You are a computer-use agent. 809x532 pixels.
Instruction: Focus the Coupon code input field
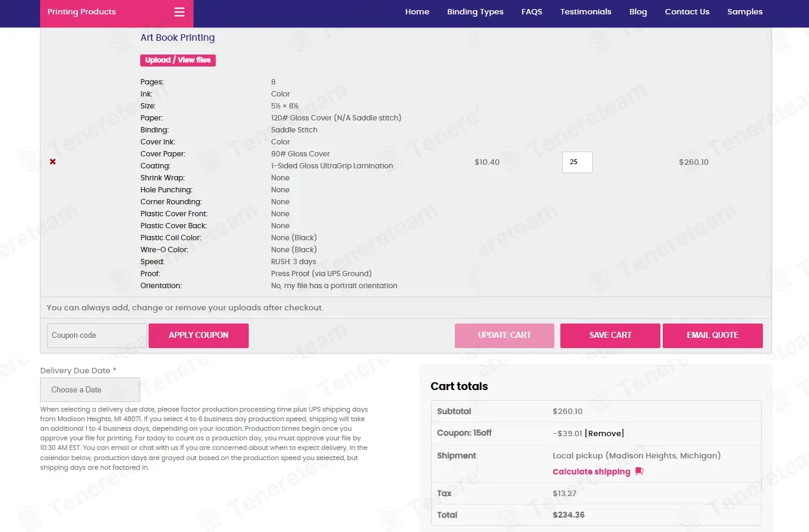(x=96, y=335)
